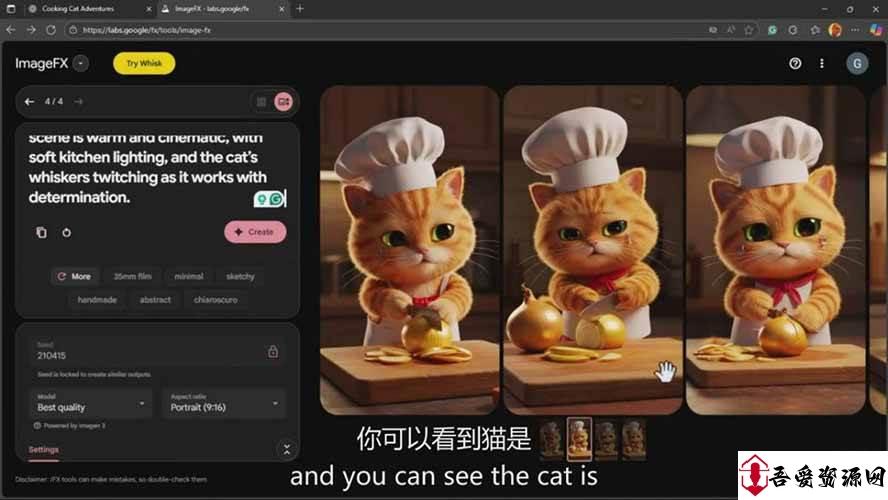Expand the ImageFX tool switcher dropdown
Image resolution: width=888 pixels, height=500 pixels.
[81, 63]
